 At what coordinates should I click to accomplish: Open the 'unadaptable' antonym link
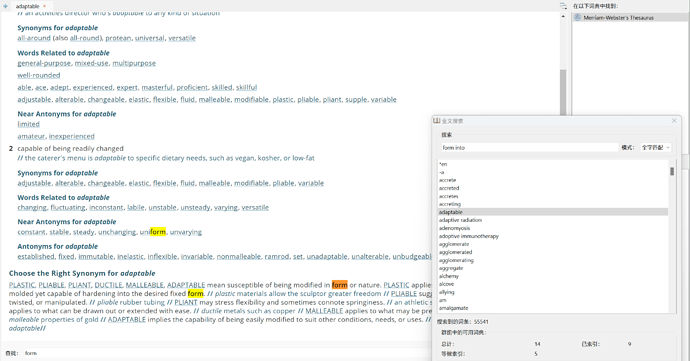(x=327, y=256)
